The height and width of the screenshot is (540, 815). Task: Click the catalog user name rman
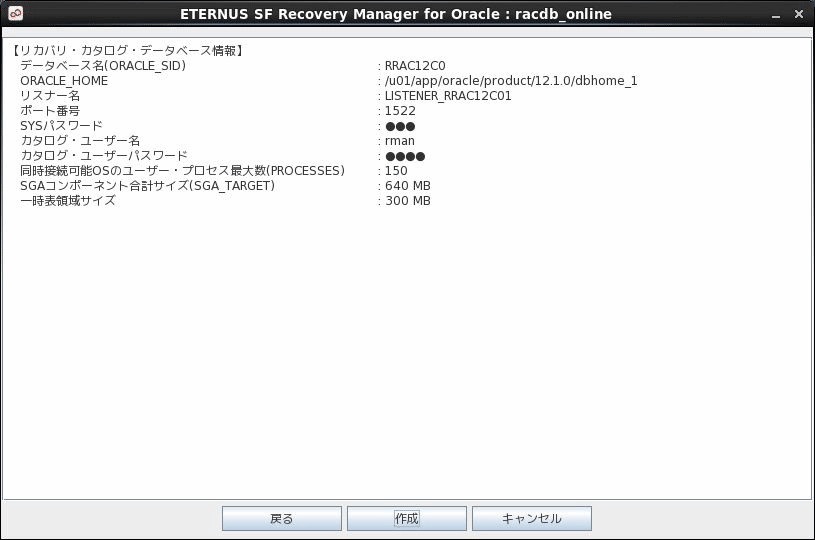[x=400, y=141]
